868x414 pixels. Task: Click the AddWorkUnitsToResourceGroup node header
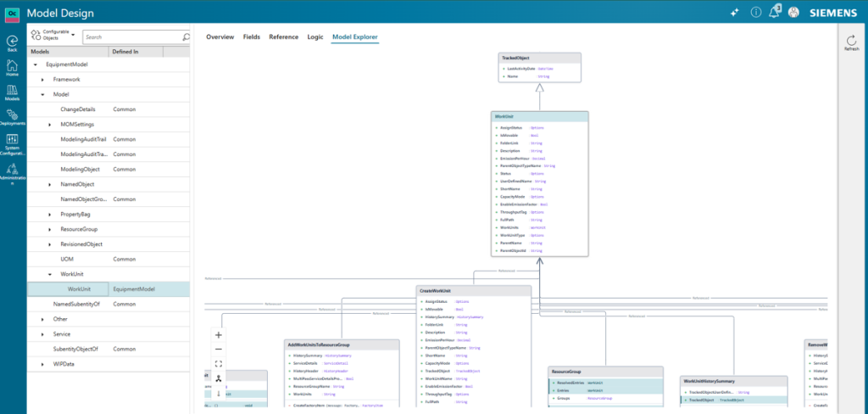(342, 344)
